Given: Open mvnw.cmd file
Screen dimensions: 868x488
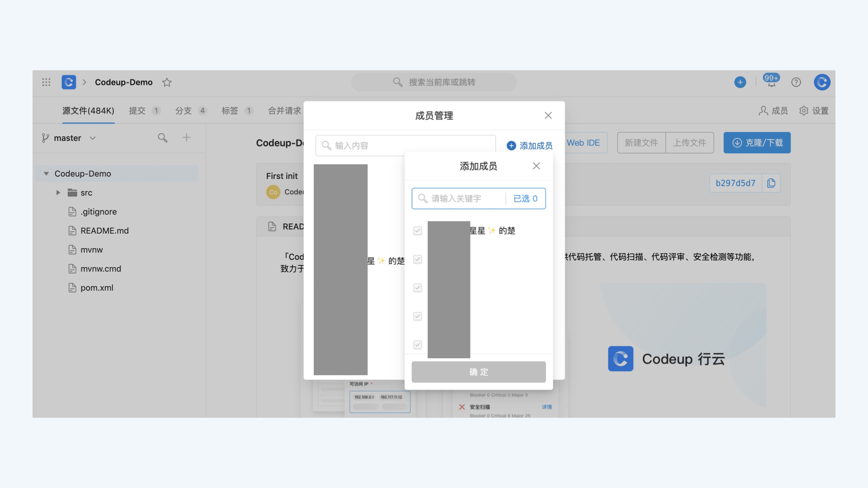Looking at the screenshot, I should pos(101,268).
